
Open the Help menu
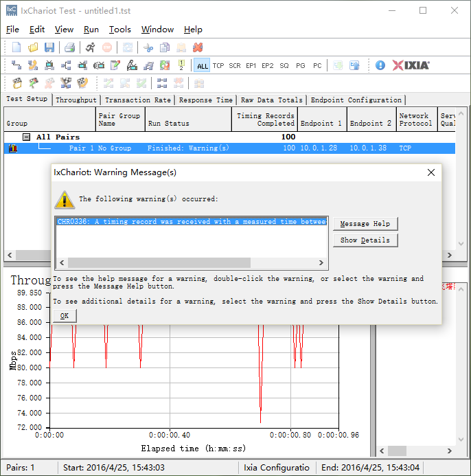point(193,30)
